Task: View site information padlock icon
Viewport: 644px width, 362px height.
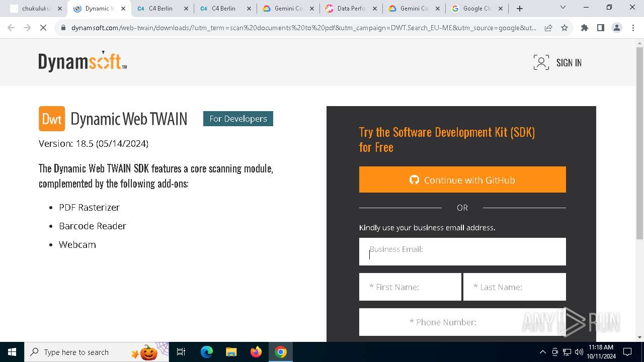Action: tap(63, 28)
